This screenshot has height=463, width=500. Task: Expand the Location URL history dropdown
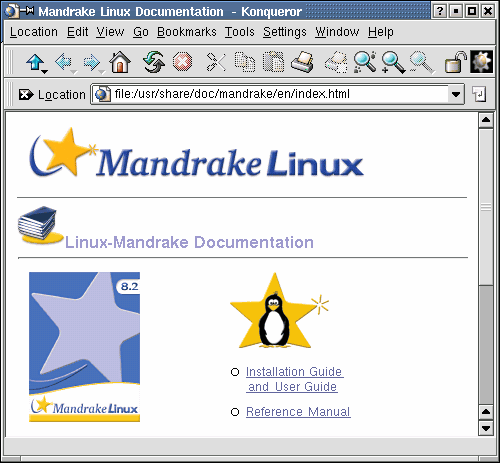pyautogui.click(x=456, y=94)
